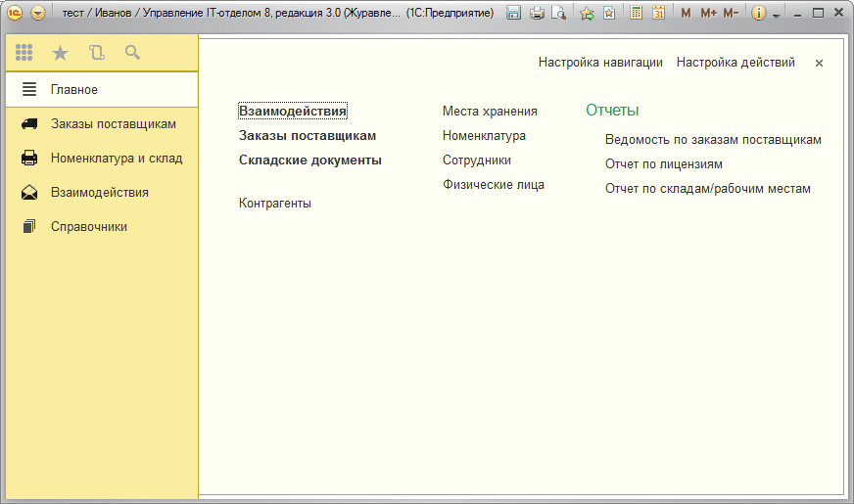Select the Главное section
Image resolution: width=854 pixels, height=504 pixels.
pyautogui.click(x=102, y=89)
